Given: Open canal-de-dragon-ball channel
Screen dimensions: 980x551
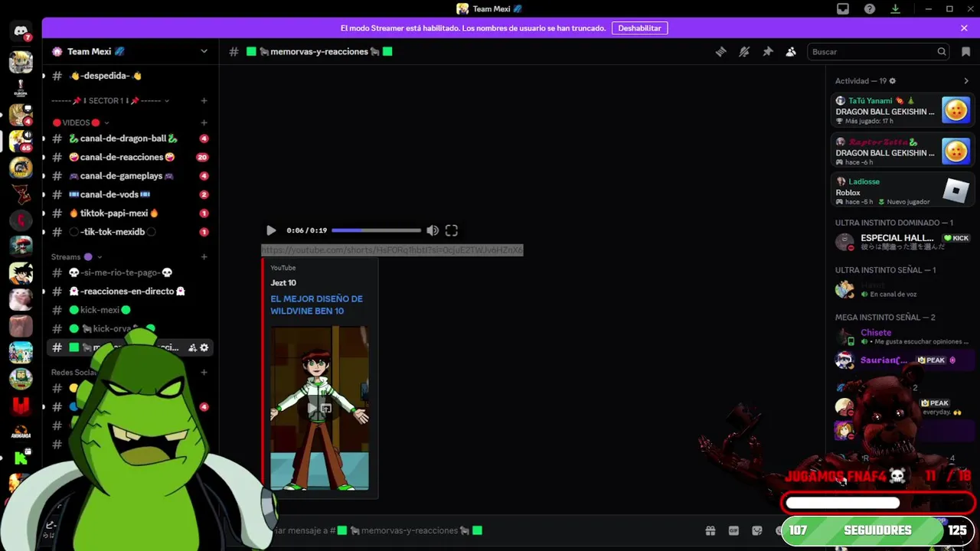Looking at the screenshot, I should coord(130,139).
